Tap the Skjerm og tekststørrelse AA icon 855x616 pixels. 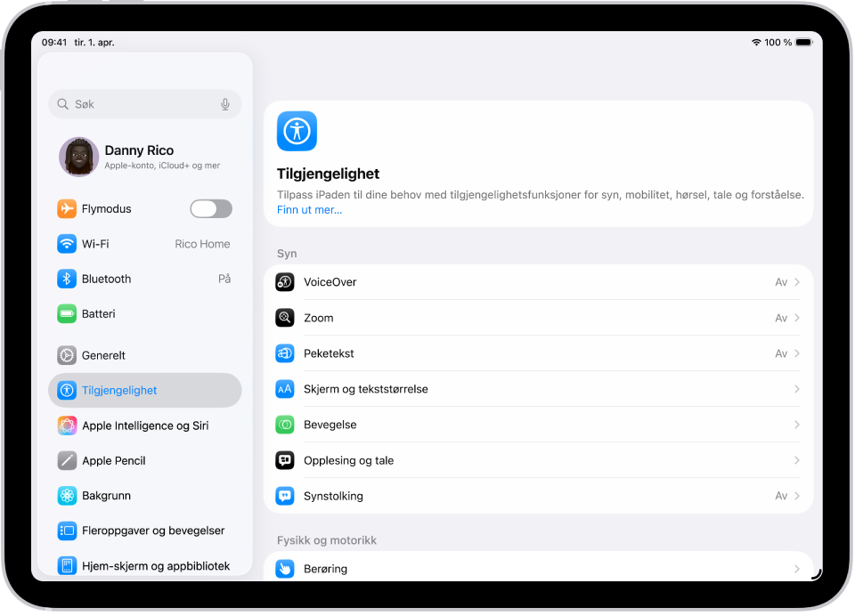pos(285,389)
